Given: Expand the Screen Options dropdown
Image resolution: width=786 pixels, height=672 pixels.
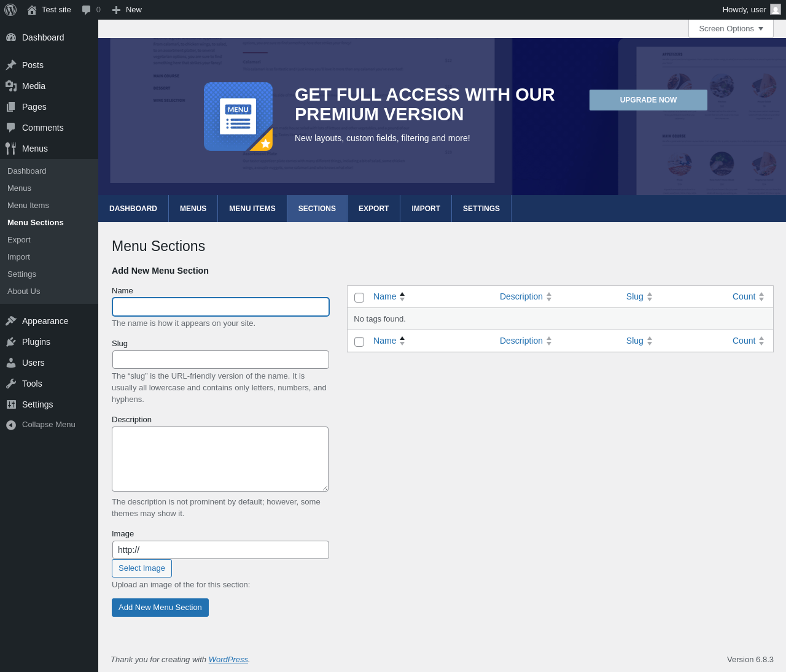Looking at the screenshot, I should pyautogui.click(x=731, y=29).
